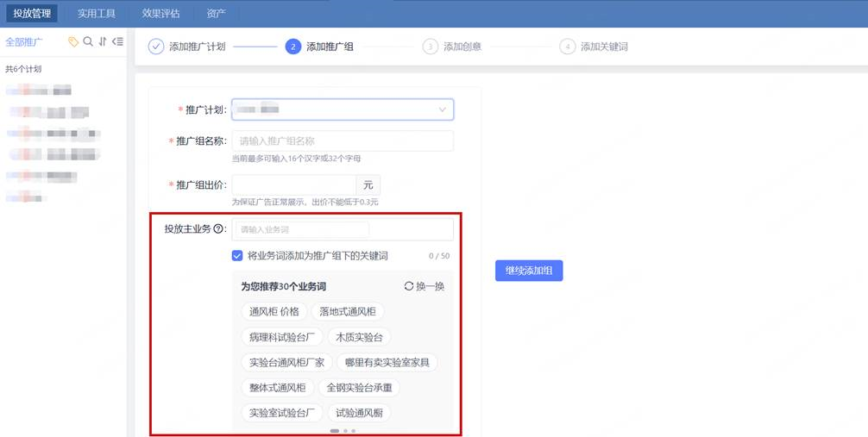Select the 全钢实验台承重 keyword tag
This screenshot has width=868, height=437.
click(359, 388)
